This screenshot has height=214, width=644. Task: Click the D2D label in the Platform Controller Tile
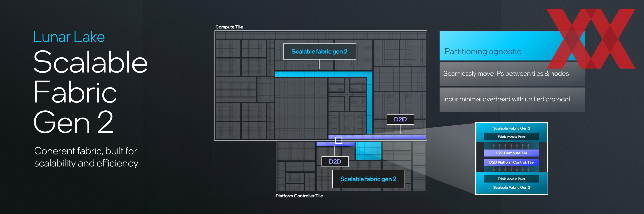click(335, 162)
